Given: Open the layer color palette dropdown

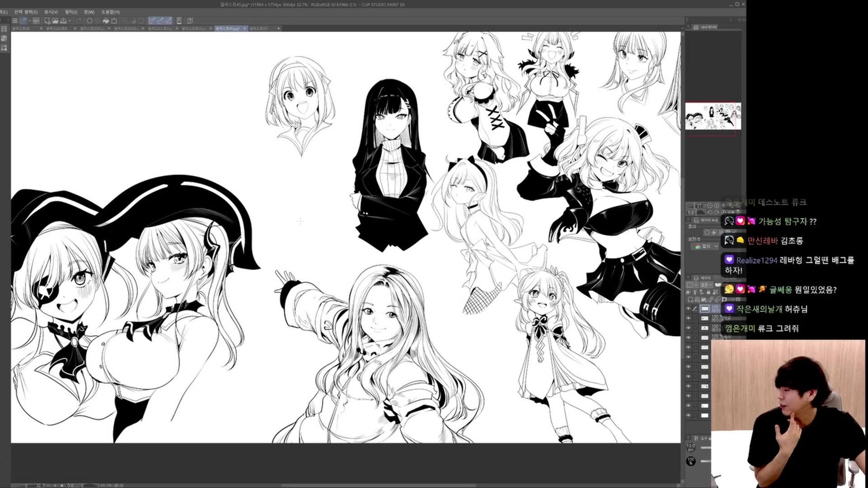Looking at the screenshot, I should [x=693, y=285].
